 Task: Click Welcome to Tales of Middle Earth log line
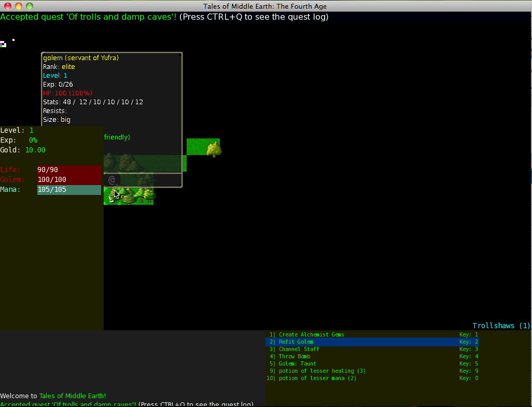pyautogui.click(x=53, y=396)
